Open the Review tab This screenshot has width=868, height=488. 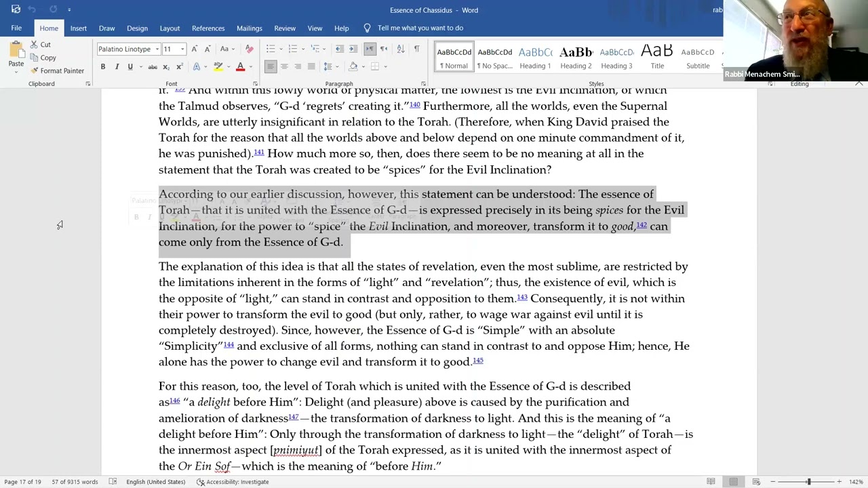click(285, 28)
